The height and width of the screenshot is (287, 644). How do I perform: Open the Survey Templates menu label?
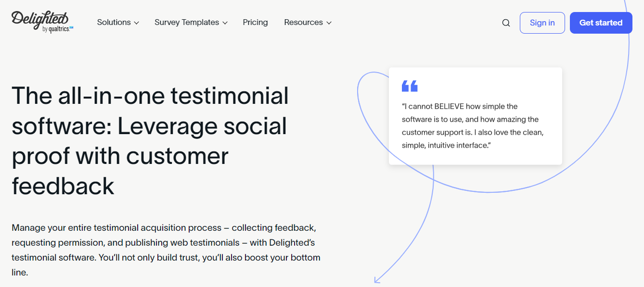(187, 22)
